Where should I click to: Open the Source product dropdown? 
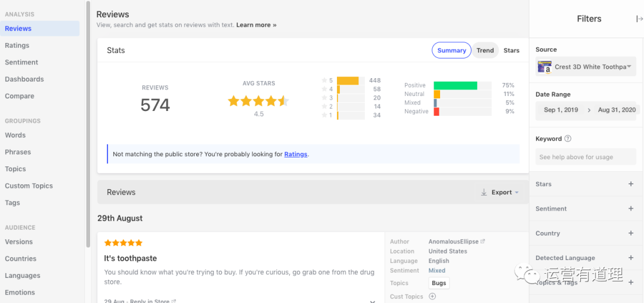(628, 67)
